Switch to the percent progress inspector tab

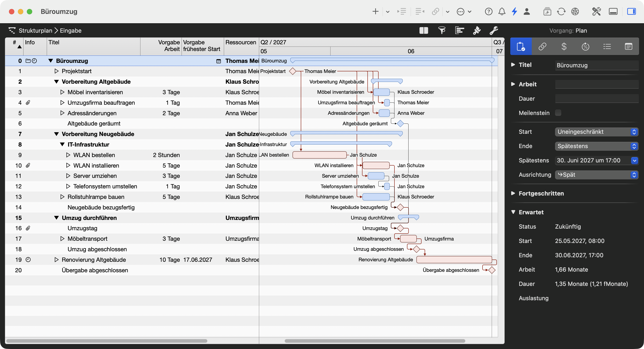pyautogui.click(x=585, y=47)
